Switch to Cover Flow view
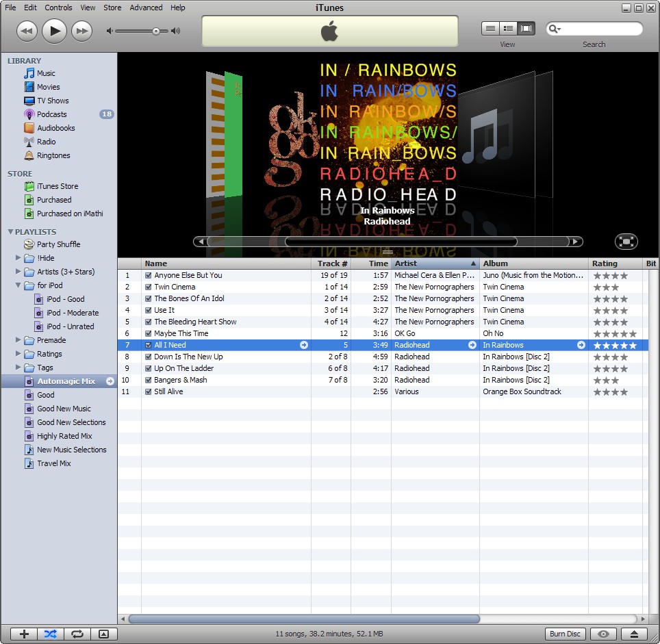This screenshot has height=644, width=660. click(526, 29)
